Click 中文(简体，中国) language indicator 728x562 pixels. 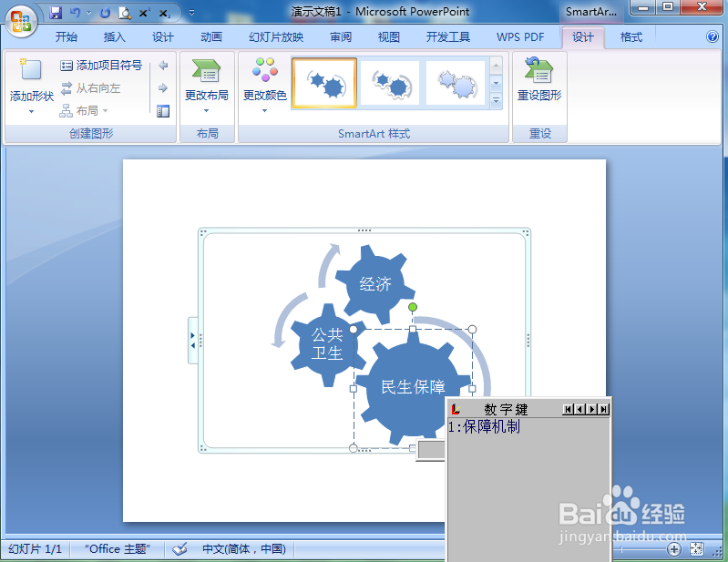click(244, 549)
